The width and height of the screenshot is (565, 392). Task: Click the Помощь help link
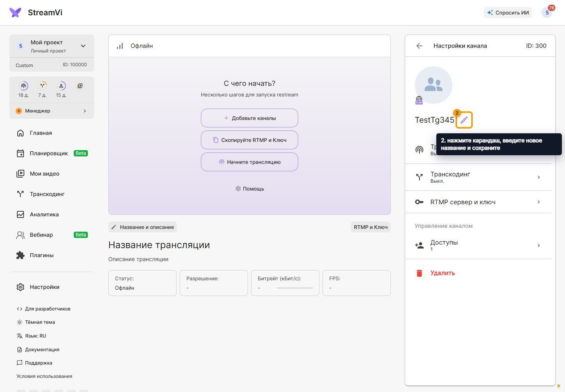[250, 189]
